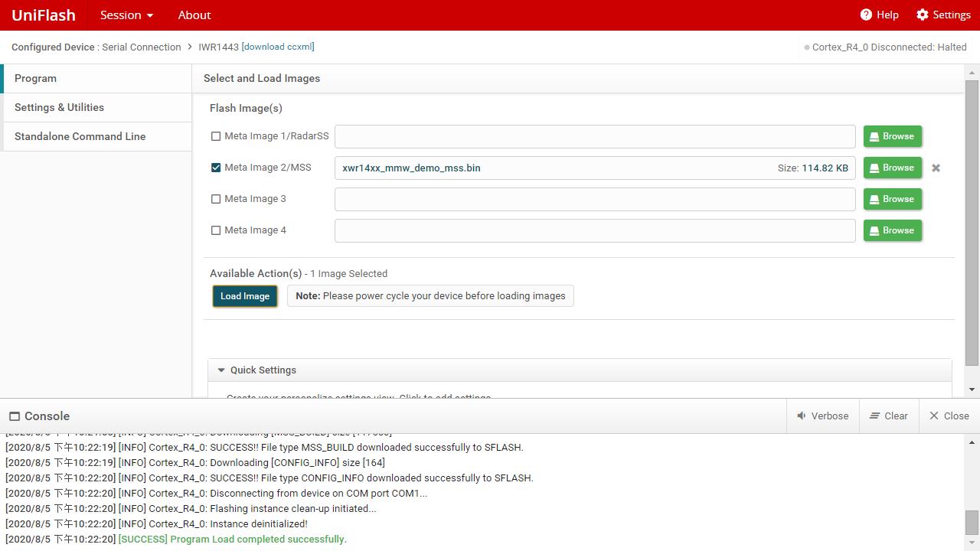Viewport: 980px width, 551px height.
Task: Click the Downloading CONFIG_INFO size log line
Action: 195,463
